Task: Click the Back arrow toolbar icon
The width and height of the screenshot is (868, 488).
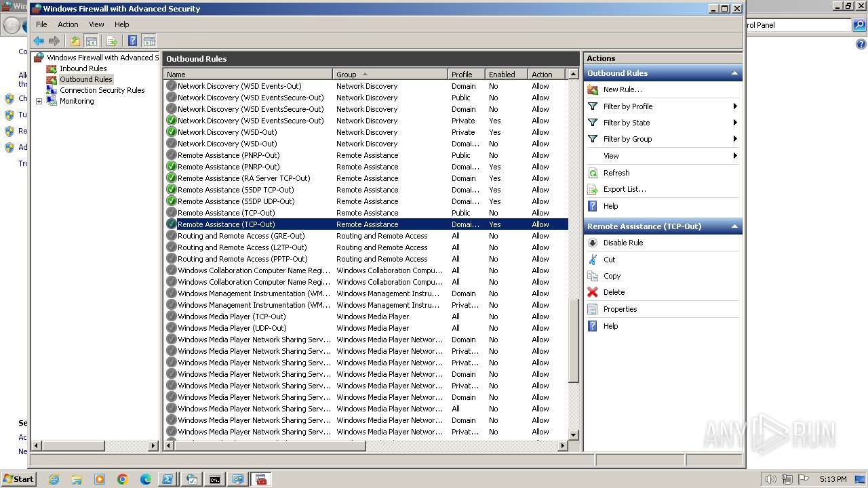Action: click(39, 41)
